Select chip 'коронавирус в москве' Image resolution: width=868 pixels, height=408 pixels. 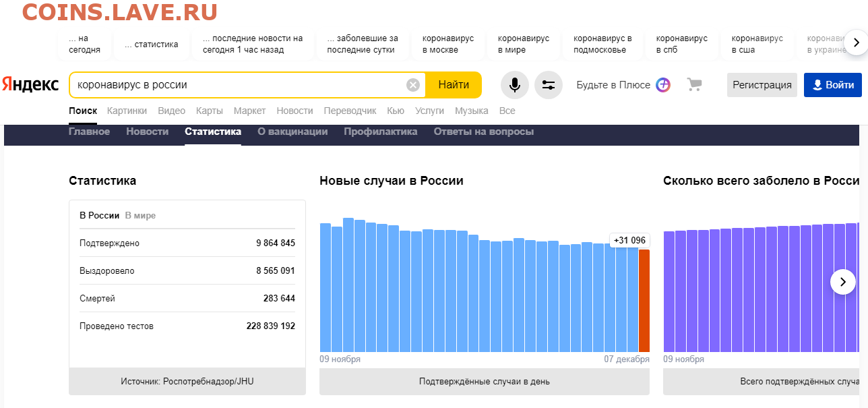[x=448, y=44]
